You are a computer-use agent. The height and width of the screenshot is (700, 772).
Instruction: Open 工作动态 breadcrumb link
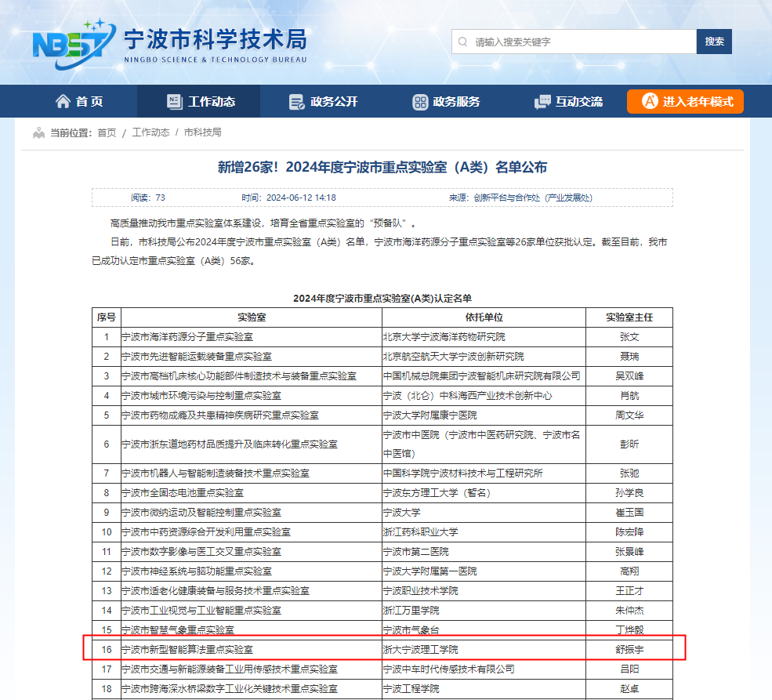pos(150,132)
